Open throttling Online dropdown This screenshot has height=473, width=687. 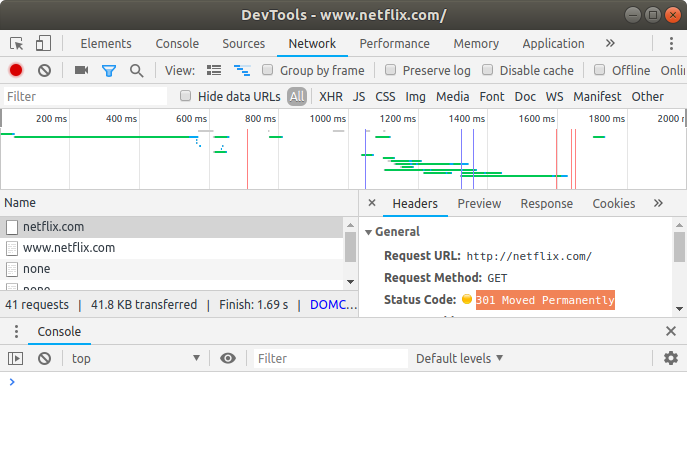click(x=673, y=71)
